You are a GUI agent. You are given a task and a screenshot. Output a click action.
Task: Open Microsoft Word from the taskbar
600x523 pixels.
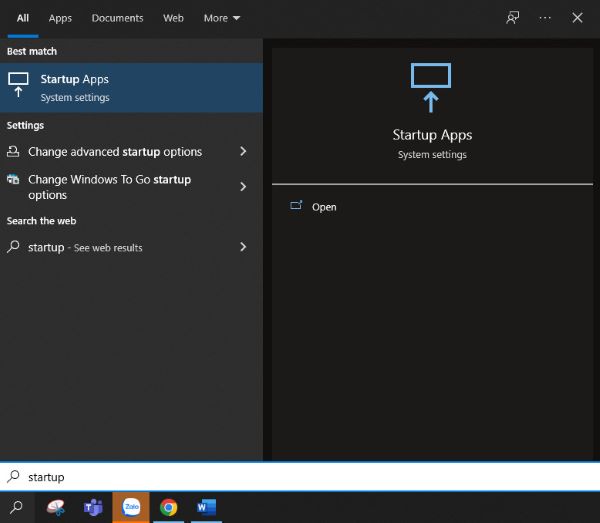click(x=206, y=507)
